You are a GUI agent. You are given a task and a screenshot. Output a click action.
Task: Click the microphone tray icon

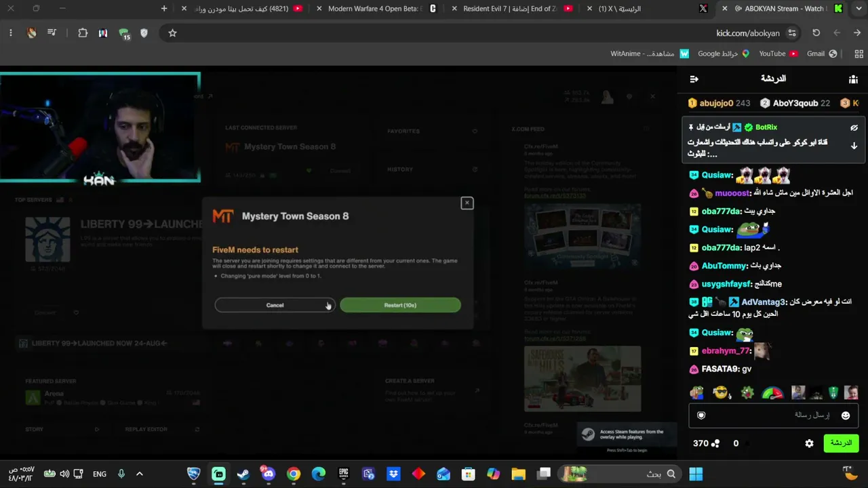click(121, 474)
